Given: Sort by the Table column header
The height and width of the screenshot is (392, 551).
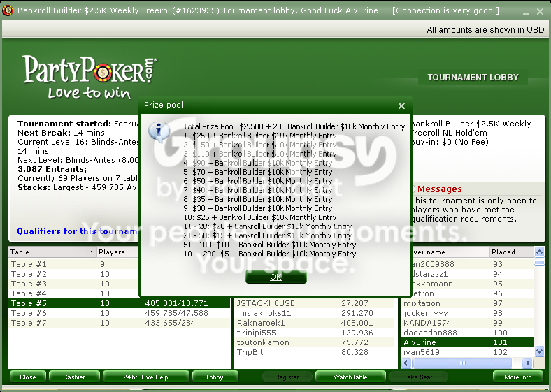Looking at the screenshot, I should tap(52, 252).
